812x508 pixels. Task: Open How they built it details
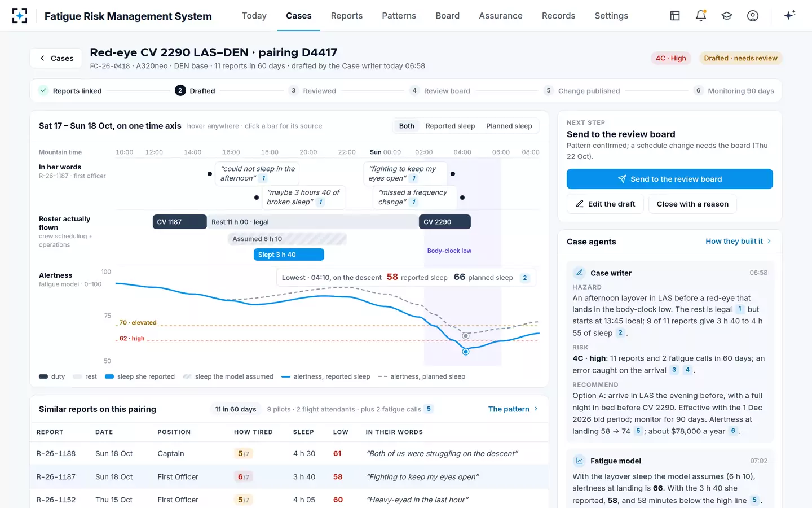(x=739, y=242)
